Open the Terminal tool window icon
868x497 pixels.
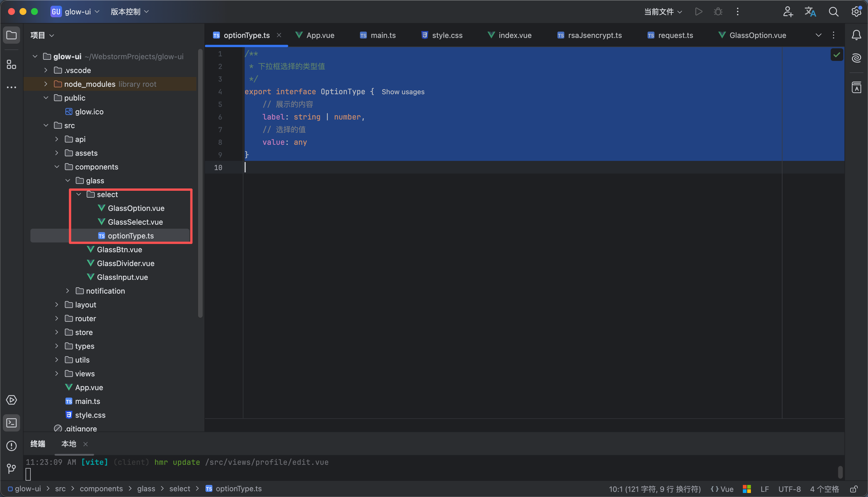tap(11, 423)
